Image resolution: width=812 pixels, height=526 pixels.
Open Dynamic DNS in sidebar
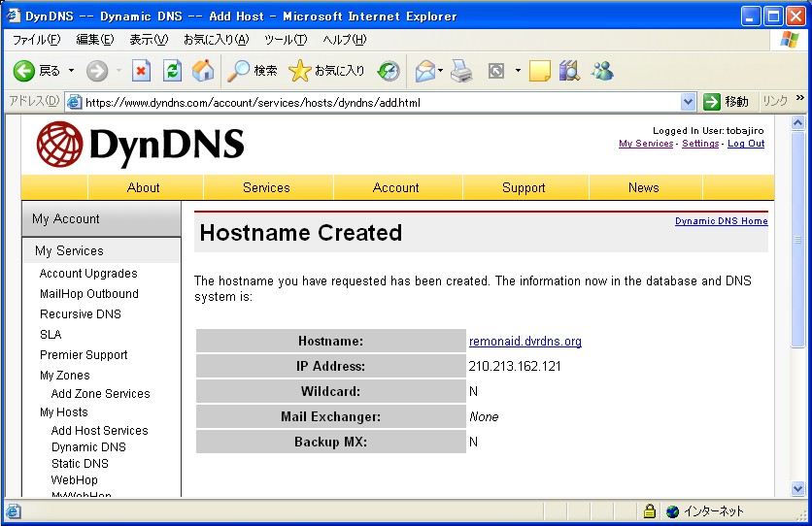pyautogui.click(x=88, y=446)
